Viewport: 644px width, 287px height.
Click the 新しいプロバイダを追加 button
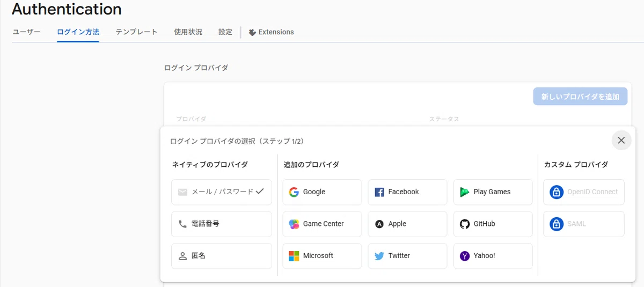580,97
